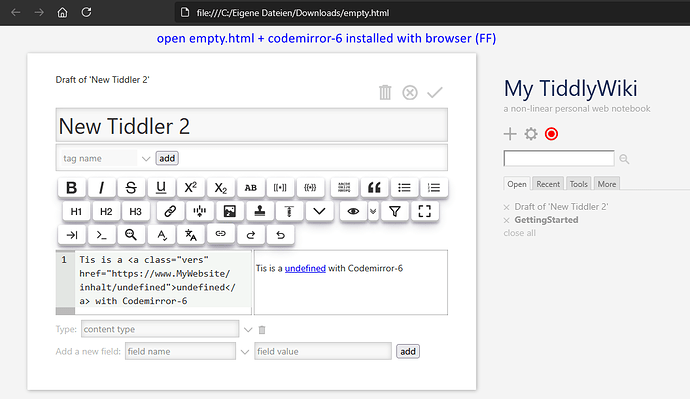This screenshot has width=690, height=399.
Task: Click the sidebar search input field
Action: [x=559, y=158]
